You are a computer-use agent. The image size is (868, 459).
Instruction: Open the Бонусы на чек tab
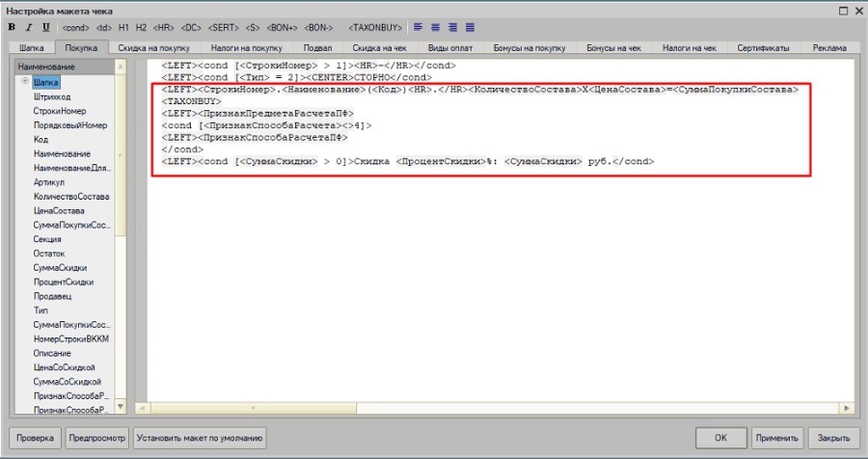click(x=614, y=48)
